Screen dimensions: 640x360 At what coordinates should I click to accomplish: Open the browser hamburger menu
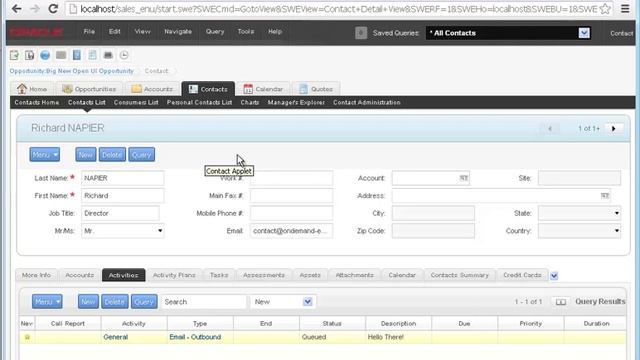coord(625,9)
